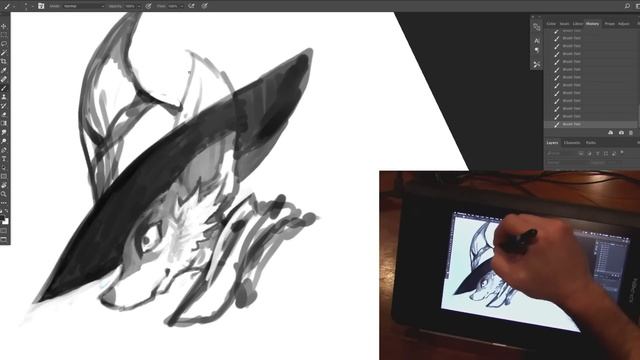Select the Pen tool
The image size is (640, 360).
pos(4,150)
